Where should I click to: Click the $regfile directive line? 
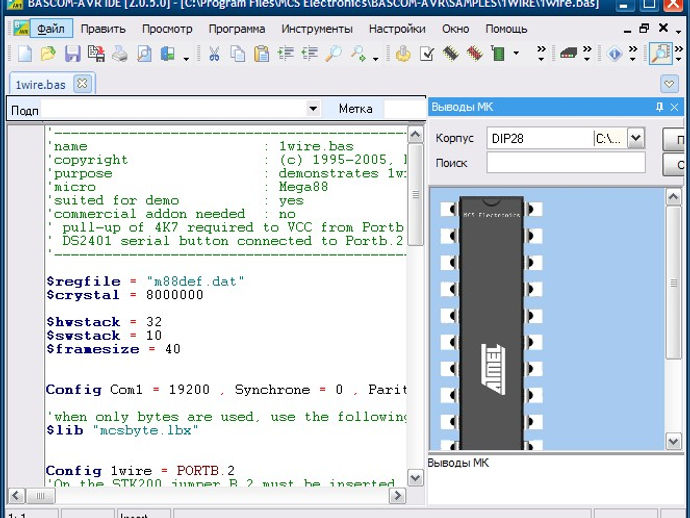(145, 281)
